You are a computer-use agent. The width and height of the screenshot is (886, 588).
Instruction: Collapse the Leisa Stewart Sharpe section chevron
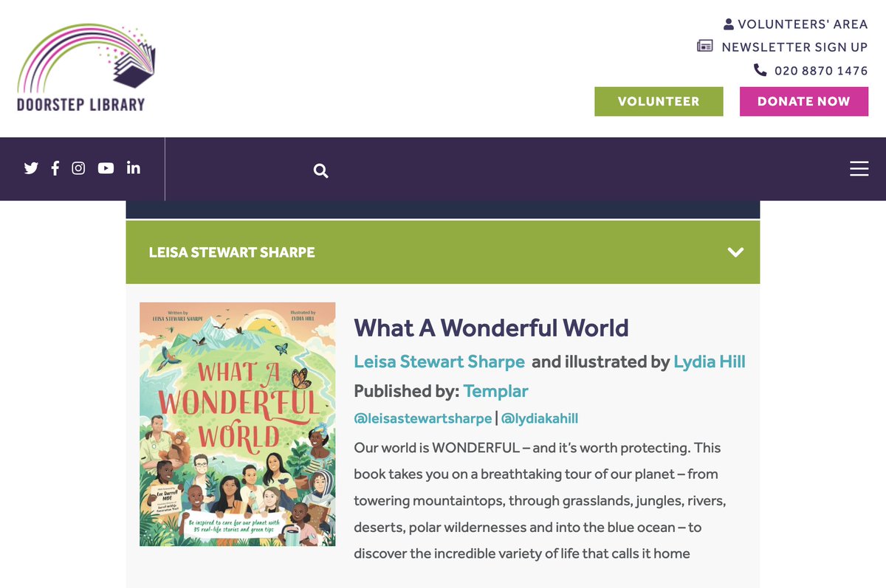click(735, 252)
